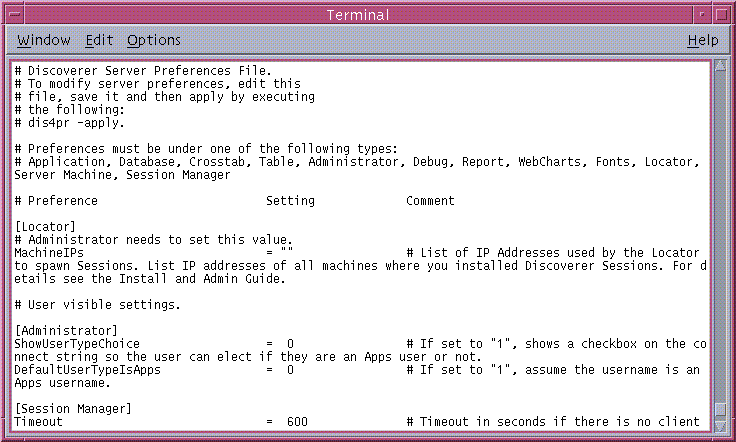Viewport: 736px width, 442px height.
Task: Click the '[Session Manager]' section header
Action: [73, 409]
